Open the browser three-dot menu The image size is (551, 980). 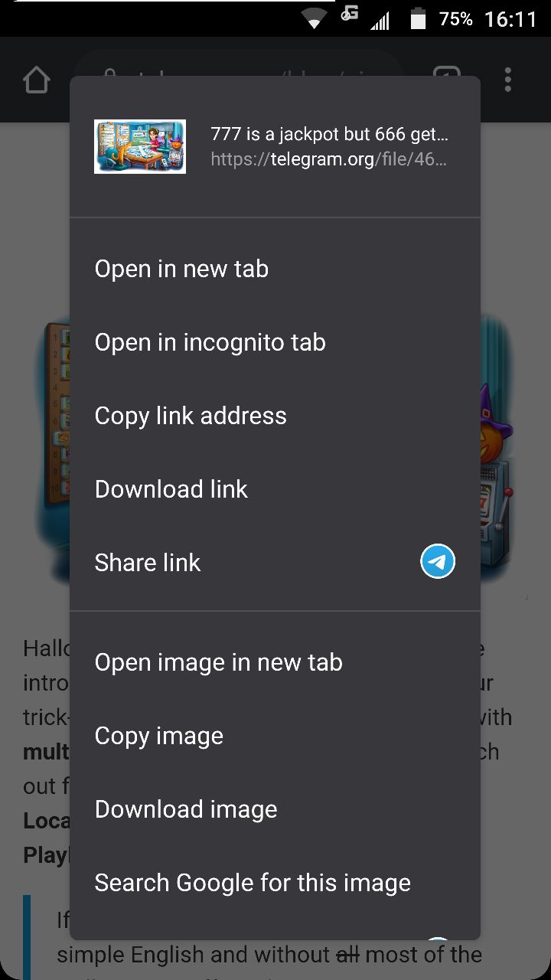pyautogui.click(x=507, y=80)
